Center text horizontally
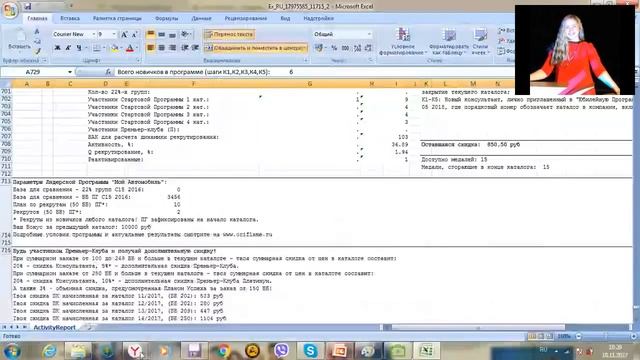640x360 pixels. (x=162, y=48)
